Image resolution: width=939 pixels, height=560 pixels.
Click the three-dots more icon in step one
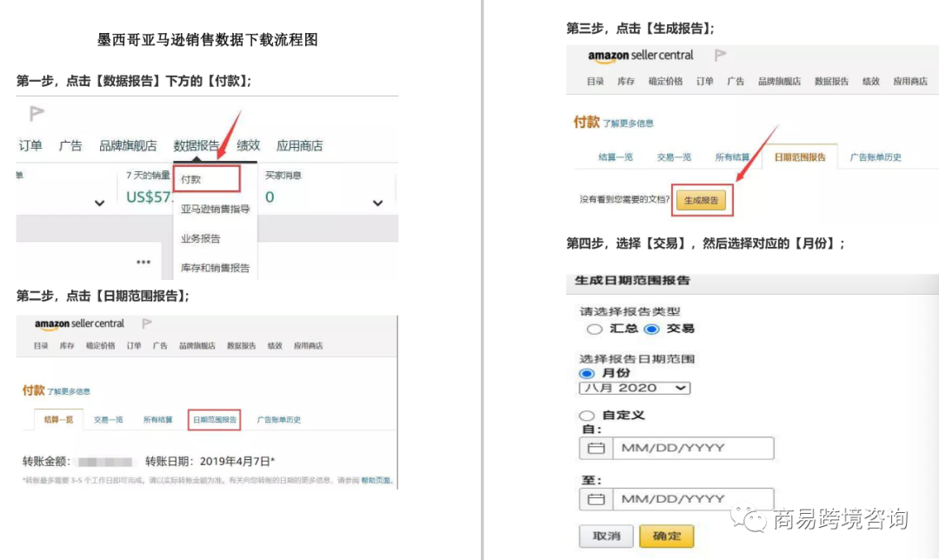click(x=143, y=262)
